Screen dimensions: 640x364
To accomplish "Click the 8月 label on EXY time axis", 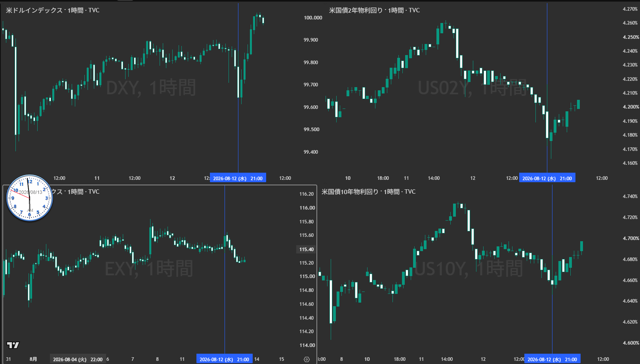I will (33, 359).
